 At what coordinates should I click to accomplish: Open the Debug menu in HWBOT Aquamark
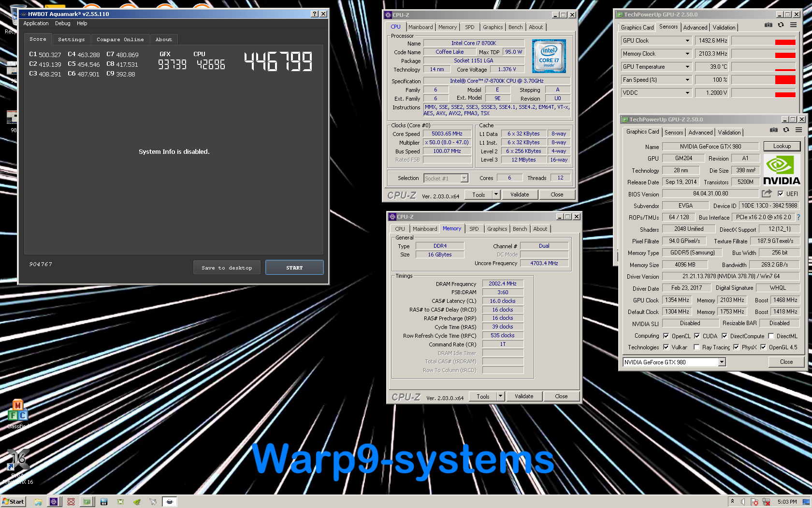[63, 23]
